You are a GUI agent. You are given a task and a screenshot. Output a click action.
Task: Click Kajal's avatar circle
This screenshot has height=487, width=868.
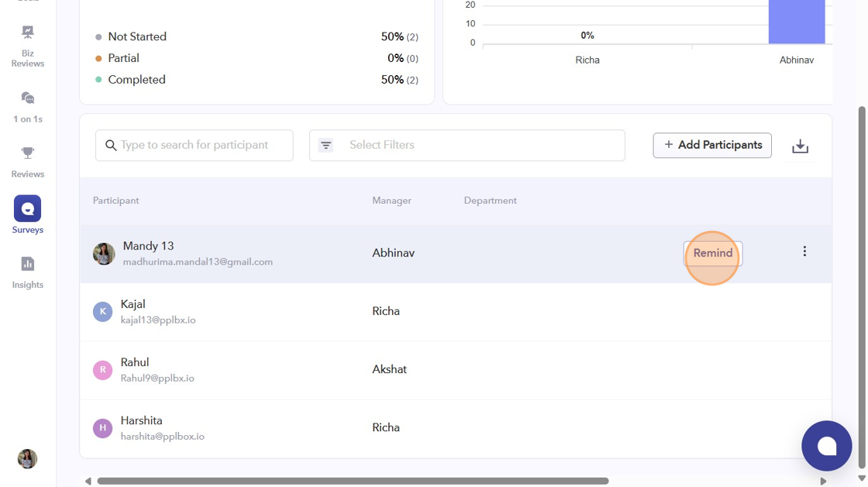[102, 312]
